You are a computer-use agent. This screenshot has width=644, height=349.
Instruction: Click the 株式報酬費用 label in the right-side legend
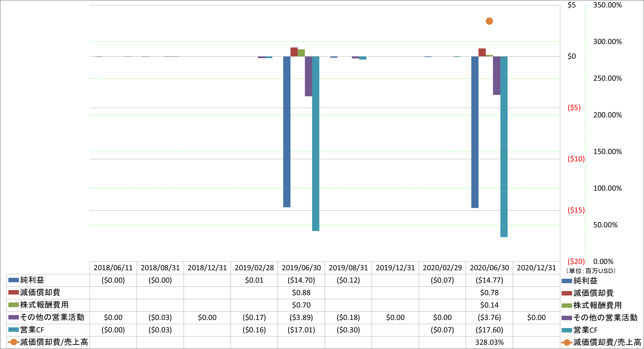coord(597,305)
